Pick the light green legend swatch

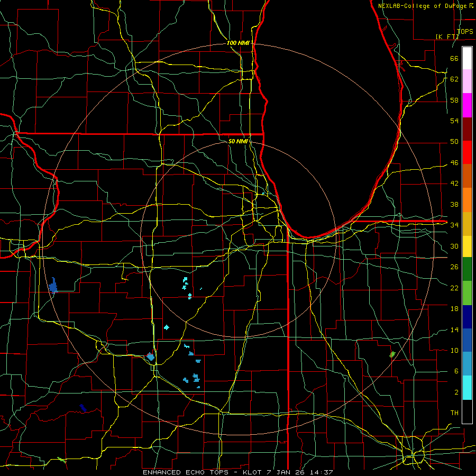467,293
